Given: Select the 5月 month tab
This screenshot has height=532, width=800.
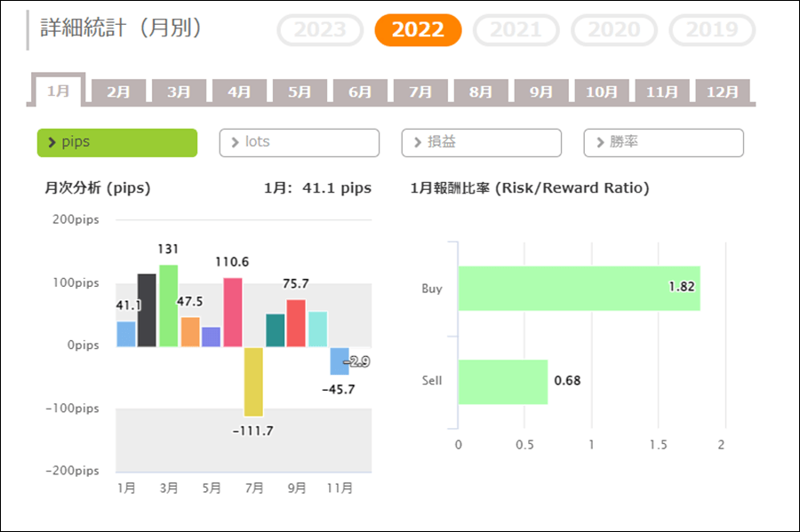Looking at the screenshot, I should click(300, 91).
